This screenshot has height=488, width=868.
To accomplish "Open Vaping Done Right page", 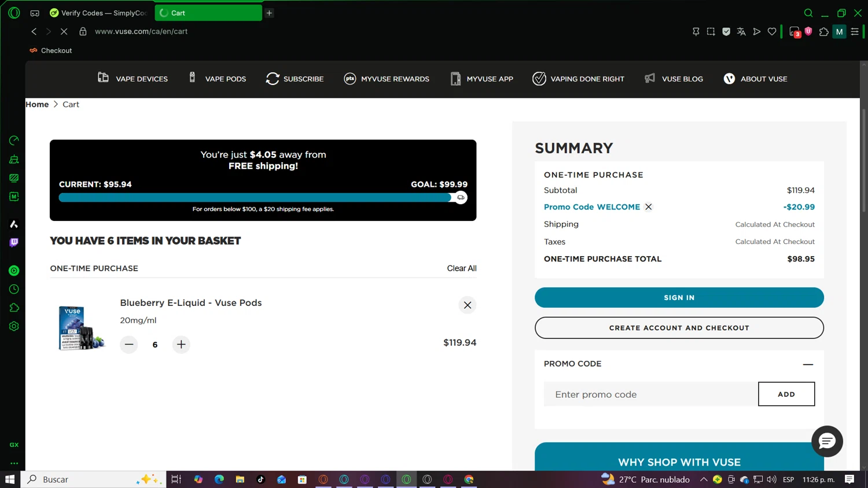I will click(579, 79).
